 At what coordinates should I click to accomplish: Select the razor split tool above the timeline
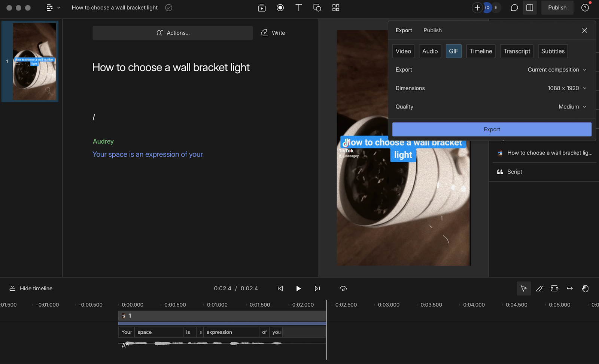[539, 288]
